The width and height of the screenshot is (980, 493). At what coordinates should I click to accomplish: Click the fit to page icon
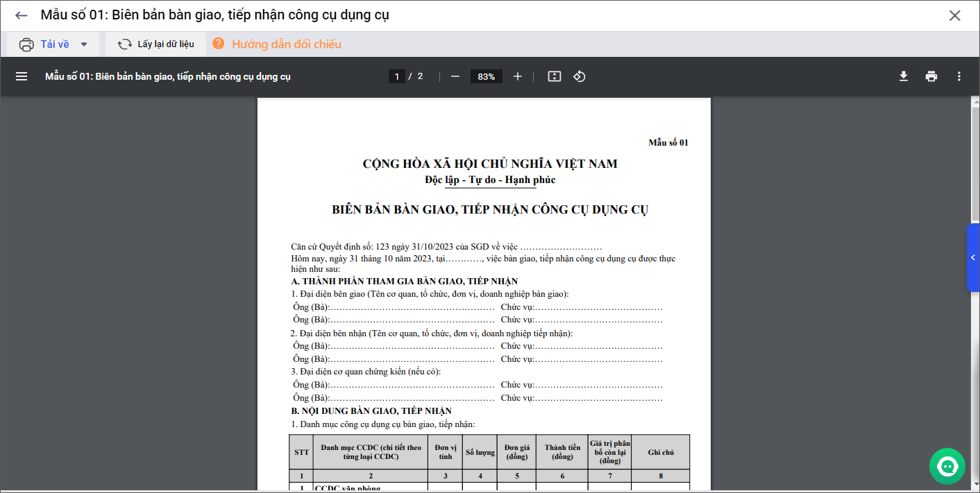coord(554,76)
